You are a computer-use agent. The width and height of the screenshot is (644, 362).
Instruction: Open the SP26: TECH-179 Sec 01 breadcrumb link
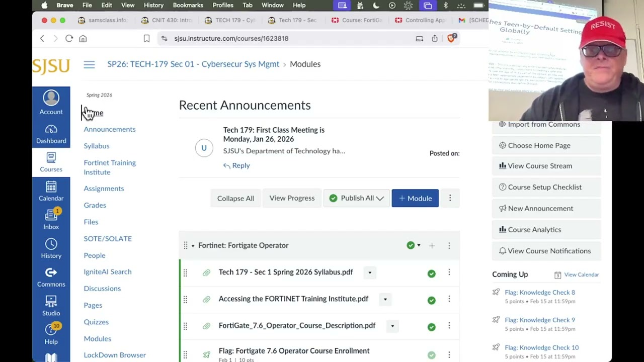pyautogui.click(x=193, y=64)
